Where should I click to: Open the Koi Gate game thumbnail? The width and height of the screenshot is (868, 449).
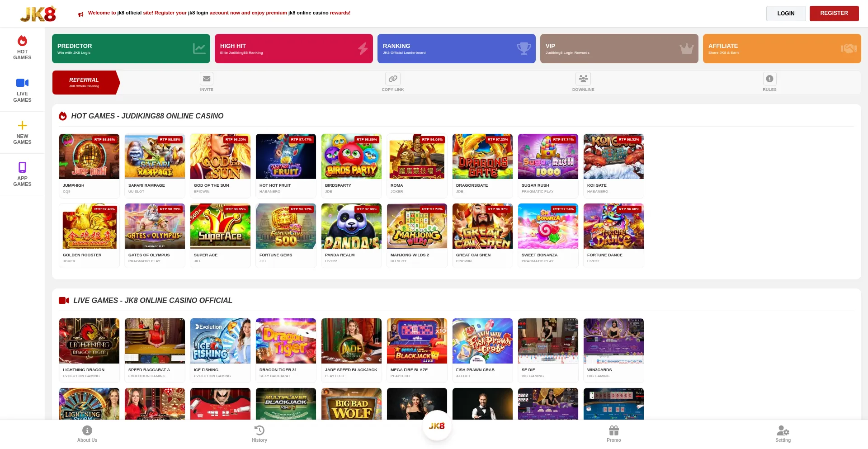tap(613, 156)
